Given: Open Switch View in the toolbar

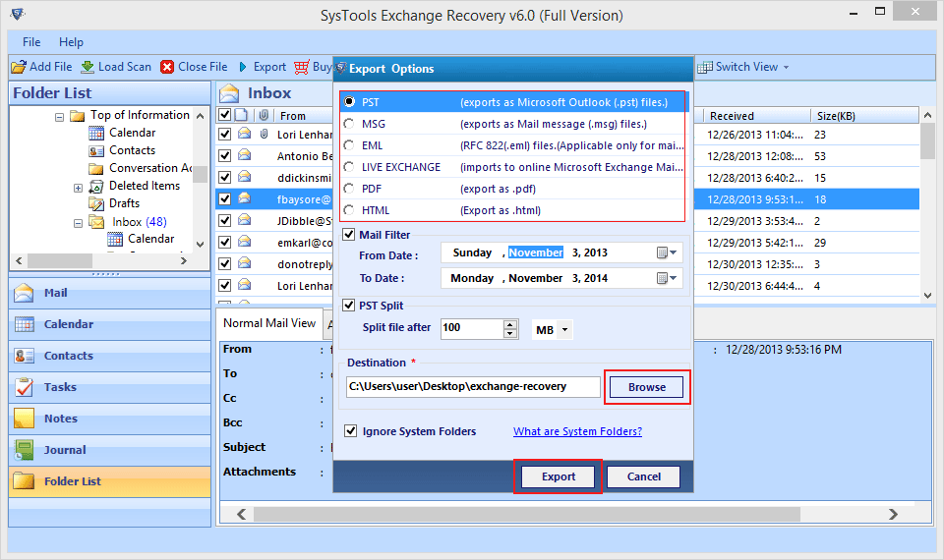Looking at the screenshot, I should (x=742, y=67).
